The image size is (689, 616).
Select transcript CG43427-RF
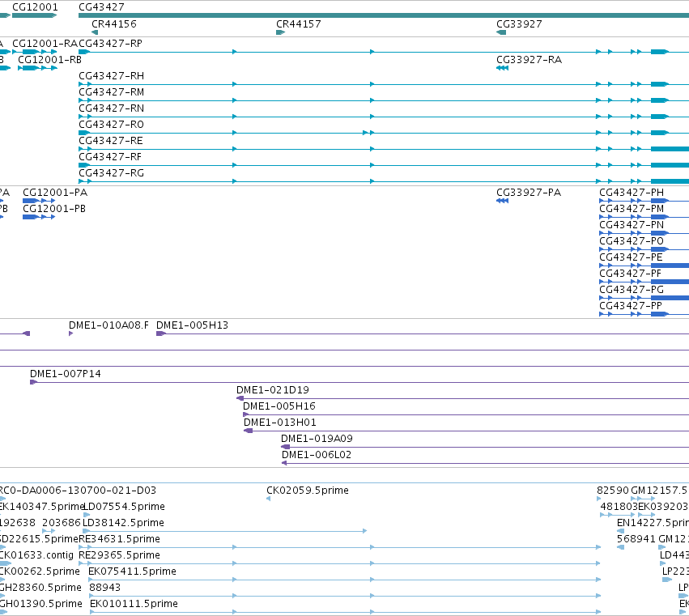tap(110, 157)
